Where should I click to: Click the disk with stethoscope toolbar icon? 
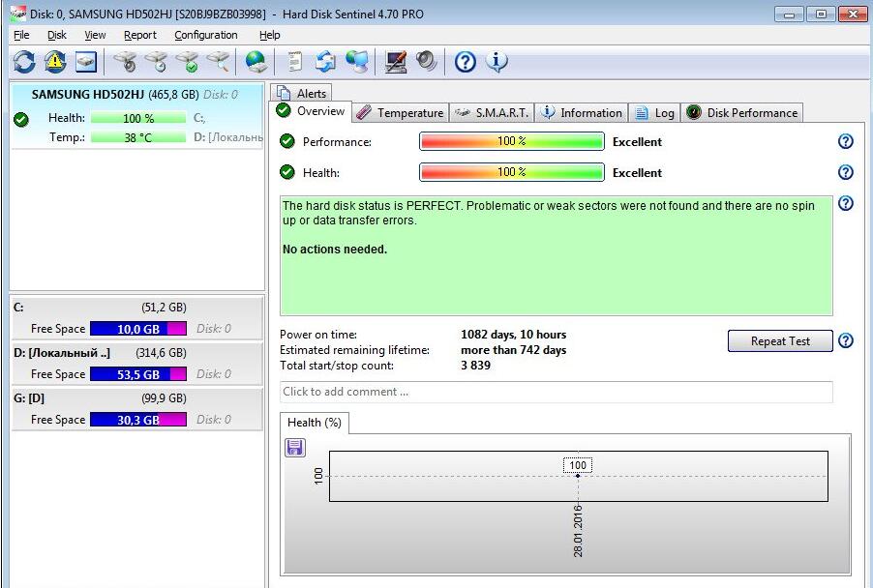click(x=126, y=62)
